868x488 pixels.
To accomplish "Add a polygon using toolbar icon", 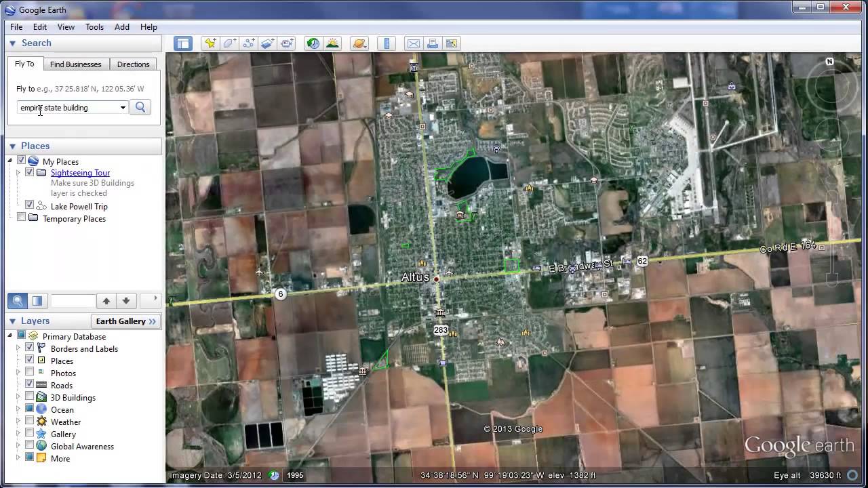I will pos(229,43).
